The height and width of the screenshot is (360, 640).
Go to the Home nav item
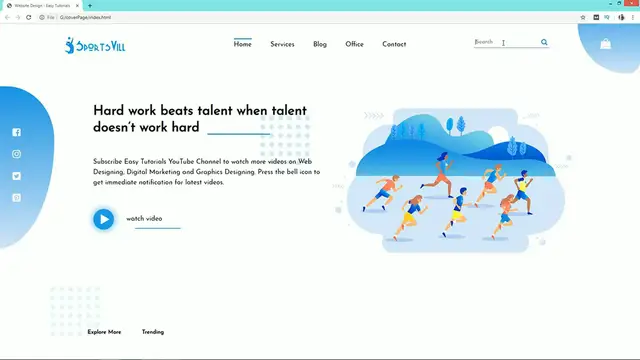(x=242, y=44)
